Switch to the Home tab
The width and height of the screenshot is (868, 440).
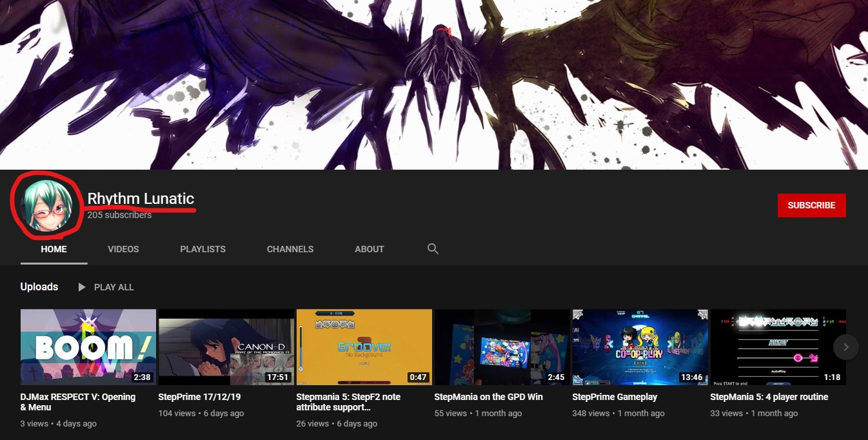pos(54,249)
